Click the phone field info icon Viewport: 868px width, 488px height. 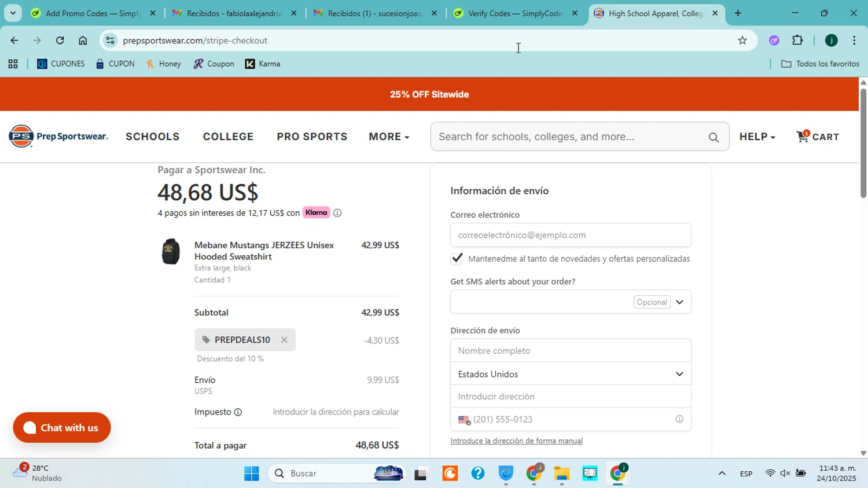[x=679, y=419]
